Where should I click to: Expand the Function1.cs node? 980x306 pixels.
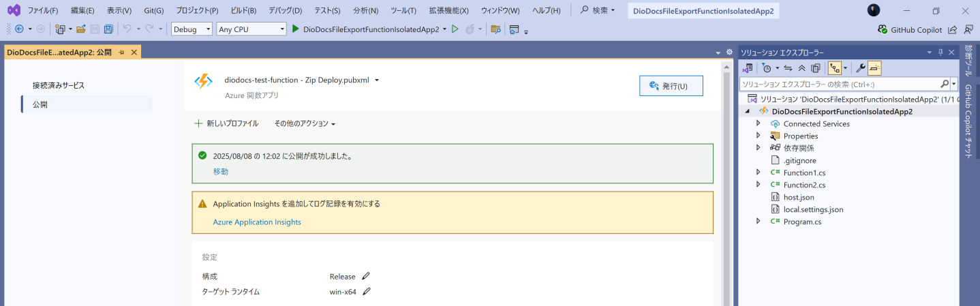pyautogui.click(x=758, y=172)
